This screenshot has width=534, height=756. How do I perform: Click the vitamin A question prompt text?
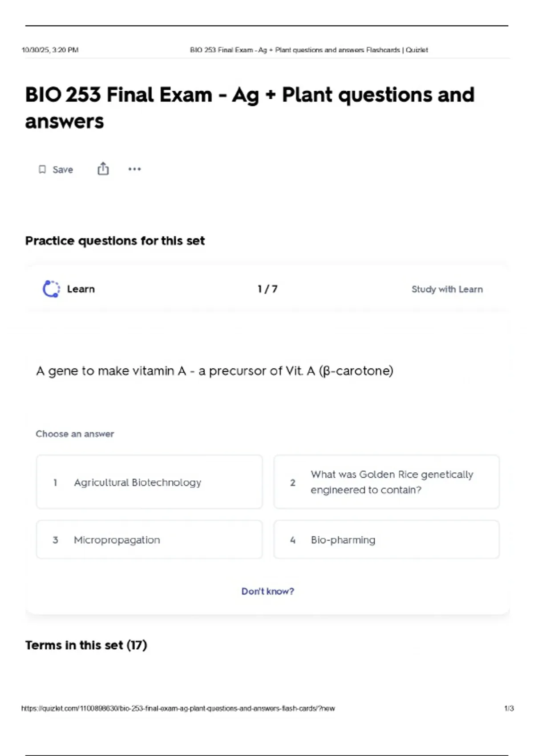(x=214, y=371)
